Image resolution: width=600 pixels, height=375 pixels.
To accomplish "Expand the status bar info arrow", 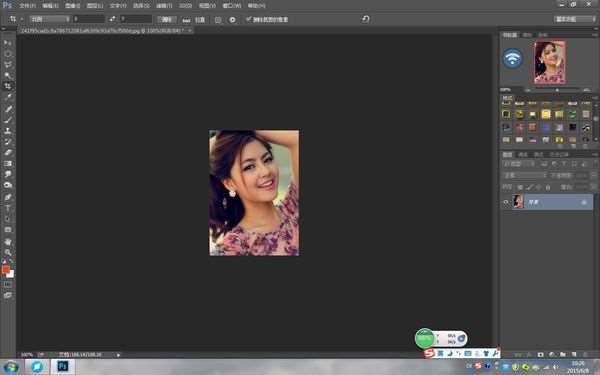I will [x=118, y=355].
